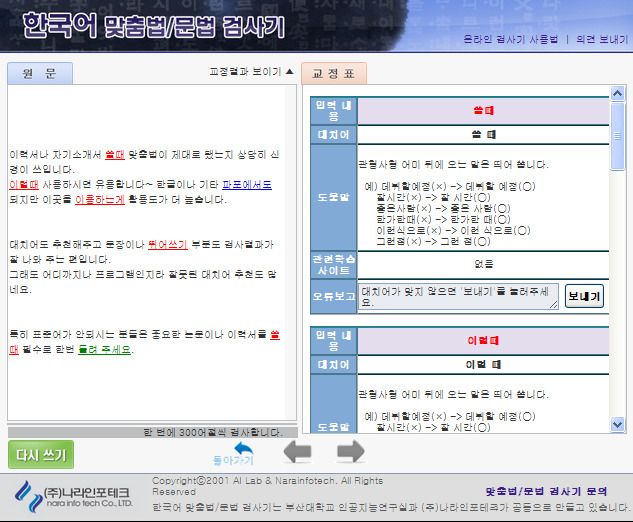Viewport: 633px width, 522px height.
Task: Click the 나라인포테크 company logo
Action: click(x=73, y=496)
